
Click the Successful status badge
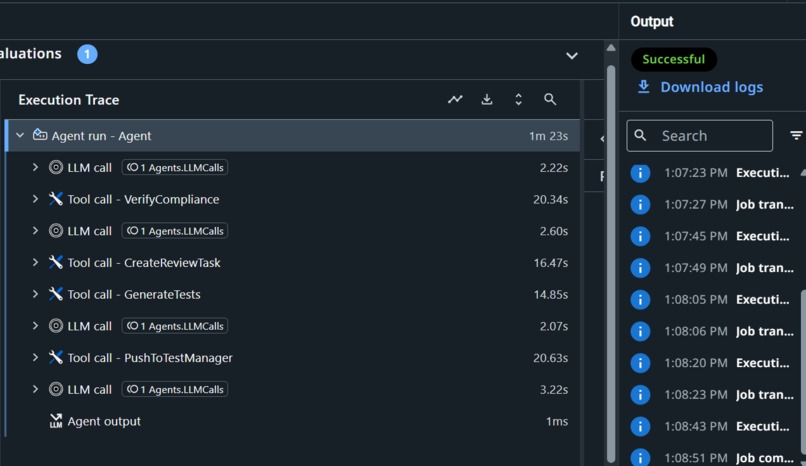pos(673,59)
